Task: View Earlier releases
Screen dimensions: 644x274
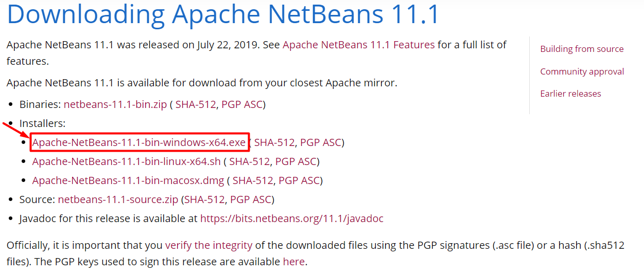Action: pos(570,94)
